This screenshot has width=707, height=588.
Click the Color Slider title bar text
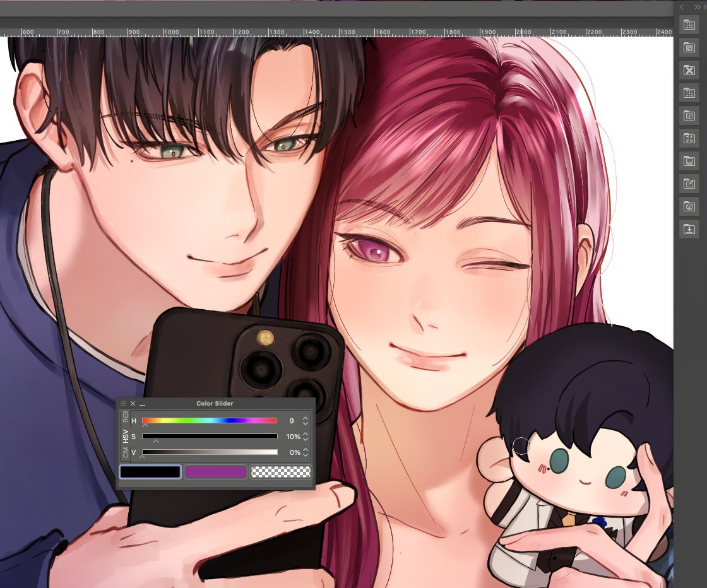(x=215, y=403)
